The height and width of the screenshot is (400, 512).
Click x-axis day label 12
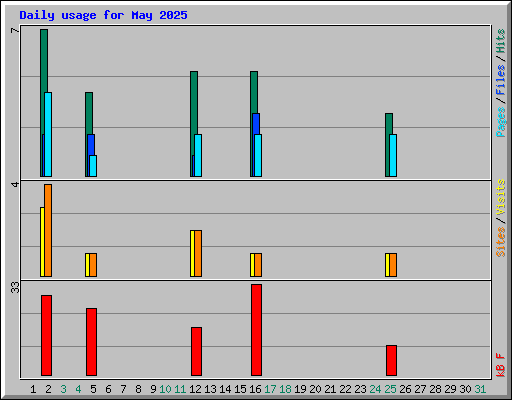195,389
